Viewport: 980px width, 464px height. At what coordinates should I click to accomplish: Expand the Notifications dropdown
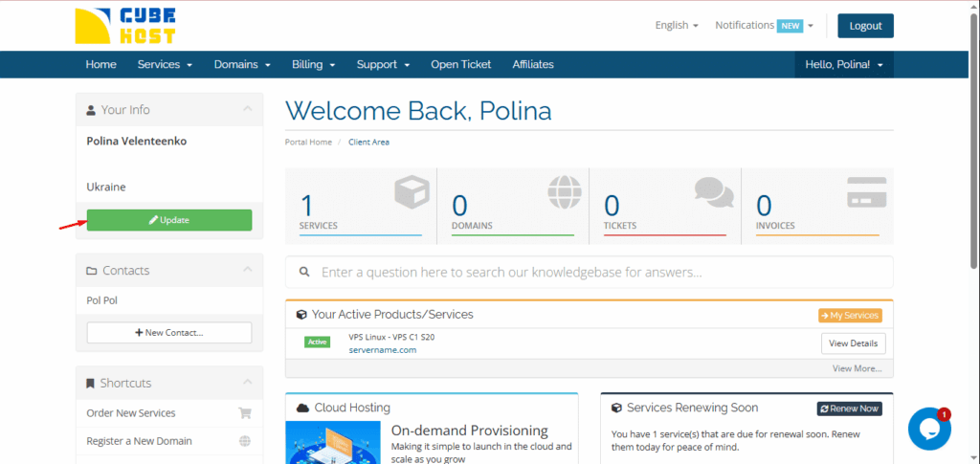point(764,26)
